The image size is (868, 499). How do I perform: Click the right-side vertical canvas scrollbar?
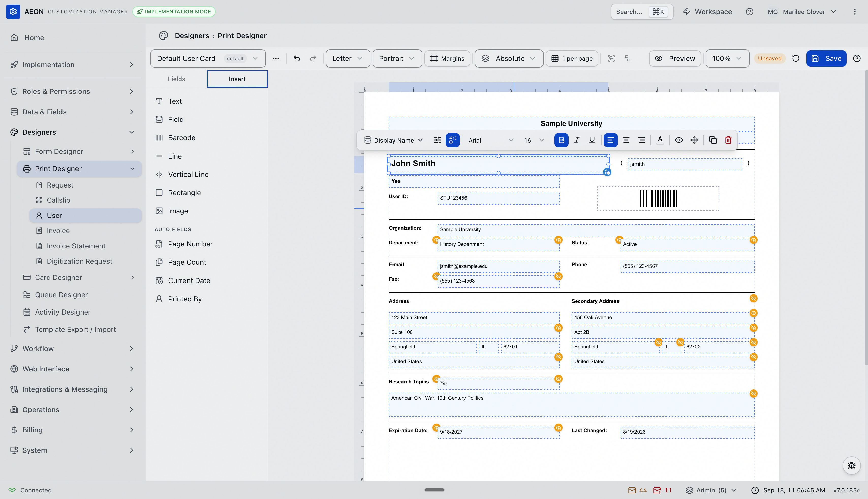866,218
